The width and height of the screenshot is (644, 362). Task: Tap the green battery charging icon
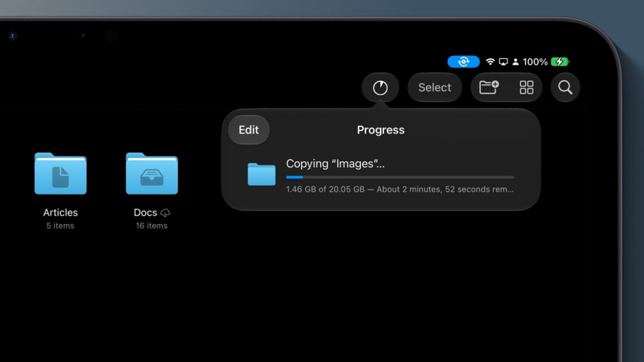[560, 62]
